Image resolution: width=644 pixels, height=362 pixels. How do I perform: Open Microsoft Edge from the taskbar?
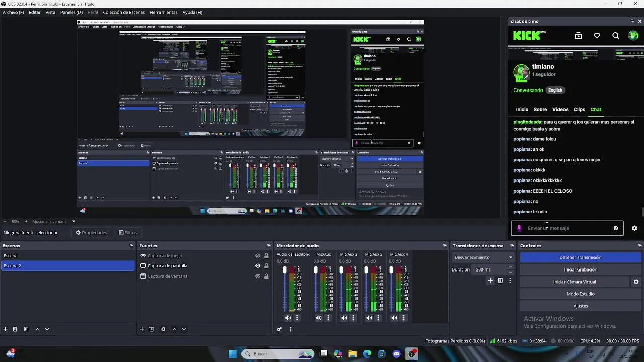coord(367,354)
